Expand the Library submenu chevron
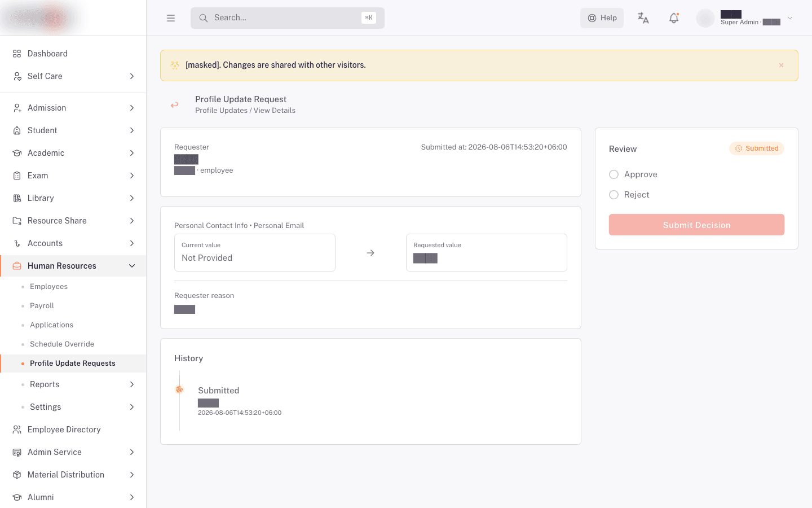 coord(132,198)
